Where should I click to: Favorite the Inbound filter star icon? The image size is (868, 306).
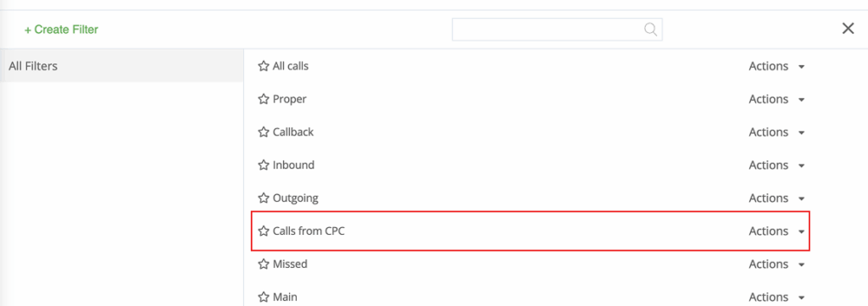pos(264,165)
